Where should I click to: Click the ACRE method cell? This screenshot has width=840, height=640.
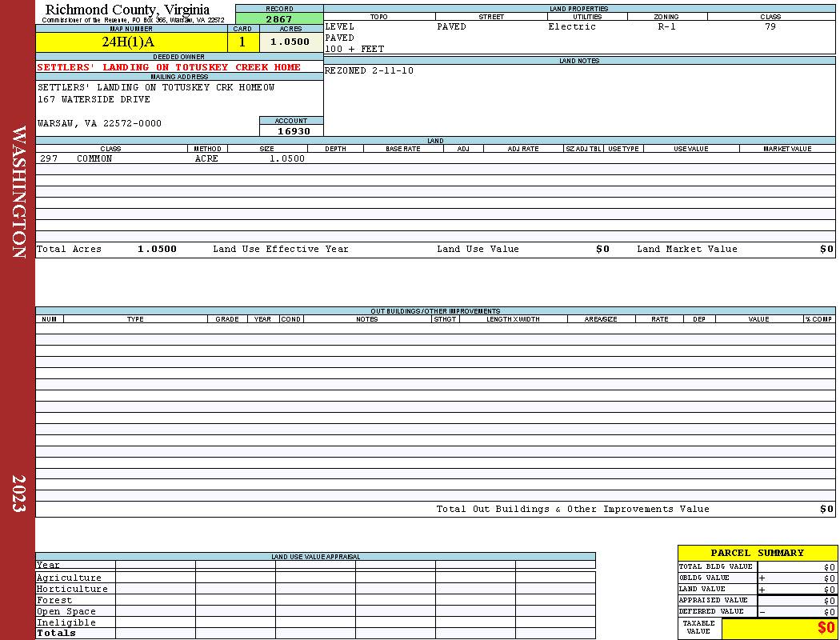click(x=206, y=158)
